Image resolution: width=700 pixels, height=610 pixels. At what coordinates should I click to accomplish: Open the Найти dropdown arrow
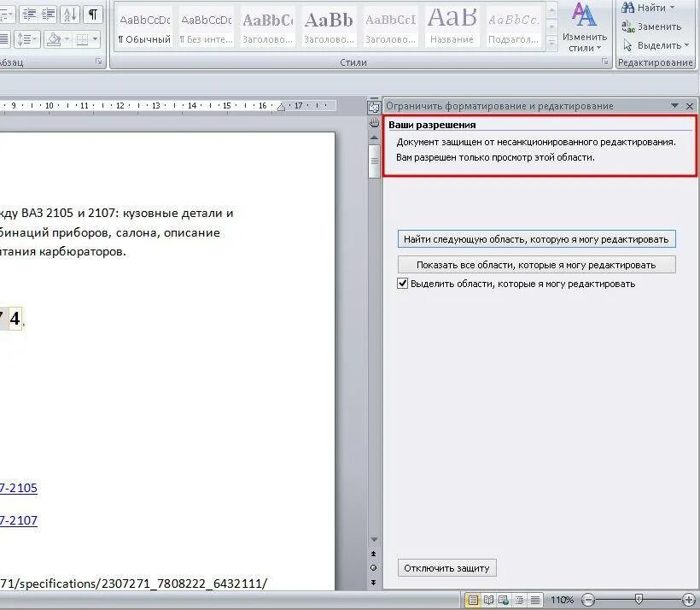(x=673, y=8)
